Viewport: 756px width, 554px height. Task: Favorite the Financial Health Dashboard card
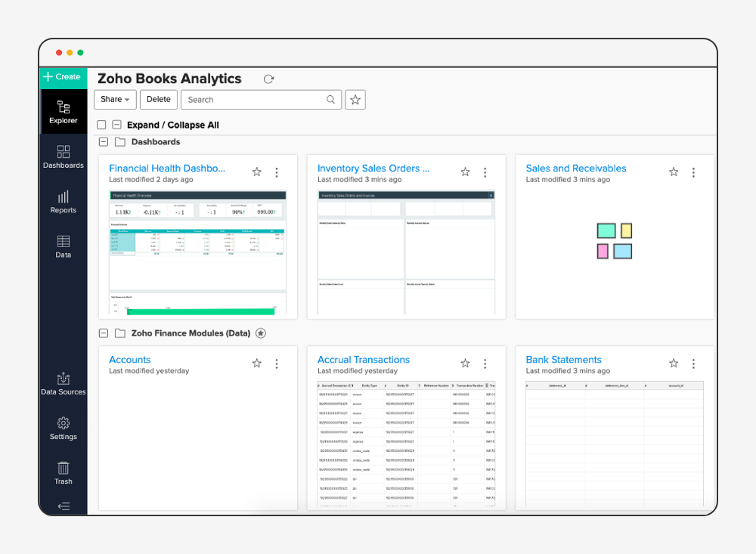256,172
